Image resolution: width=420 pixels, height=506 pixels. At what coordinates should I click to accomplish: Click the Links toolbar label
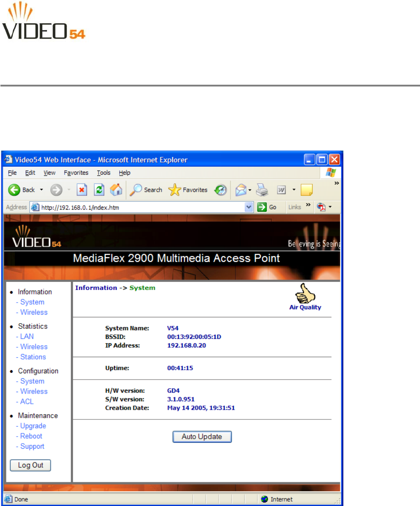295,207
